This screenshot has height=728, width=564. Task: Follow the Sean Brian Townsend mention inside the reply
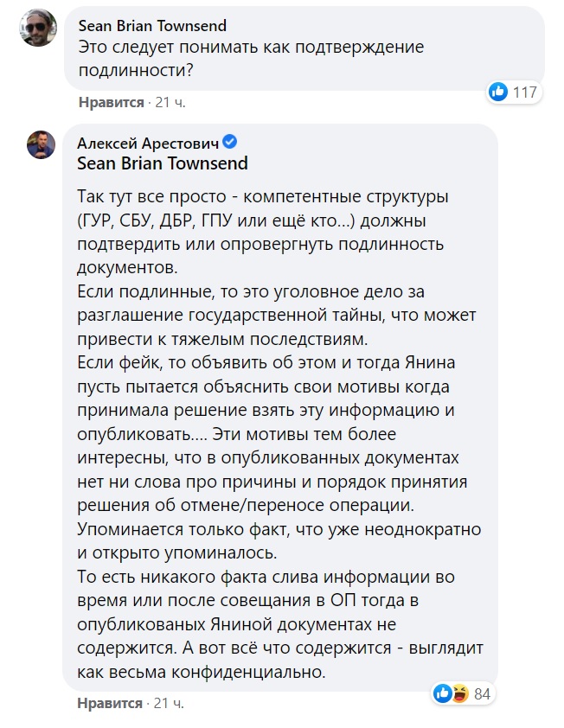[163, 163]
